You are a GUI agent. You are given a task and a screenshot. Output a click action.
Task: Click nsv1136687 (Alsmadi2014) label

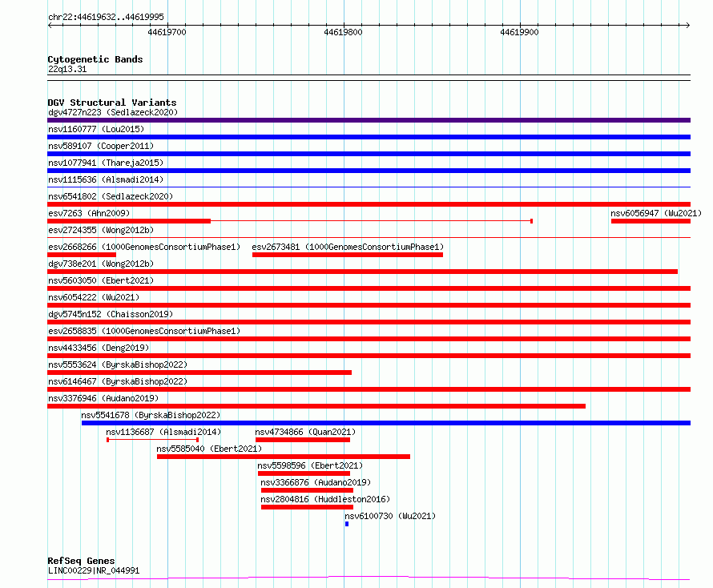tap(163, 432)
